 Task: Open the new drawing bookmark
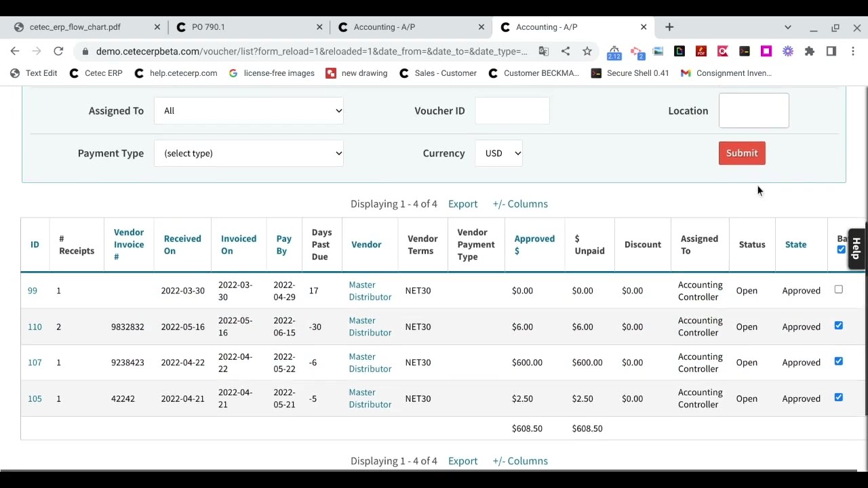[x=357, y=73]
